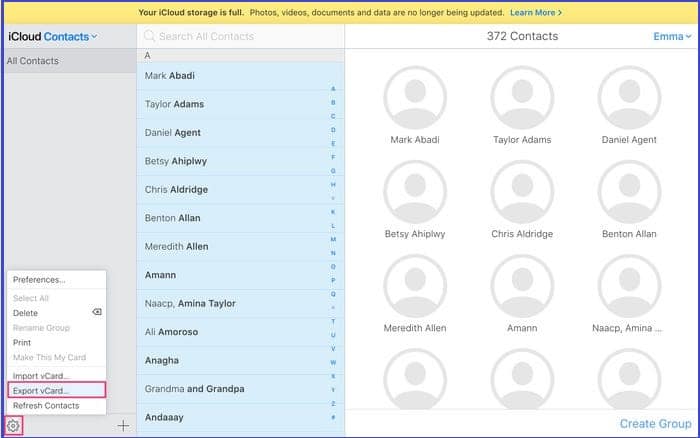Choose Refresh Contacts from the menu
The width and height of the screenshot is (700, 438).
57,405
